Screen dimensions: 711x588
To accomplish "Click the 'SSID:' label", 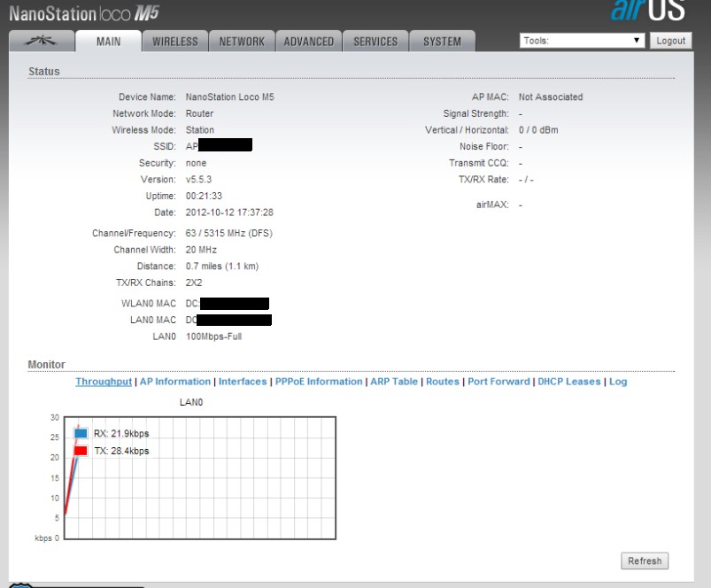I will tap(165, 146).
